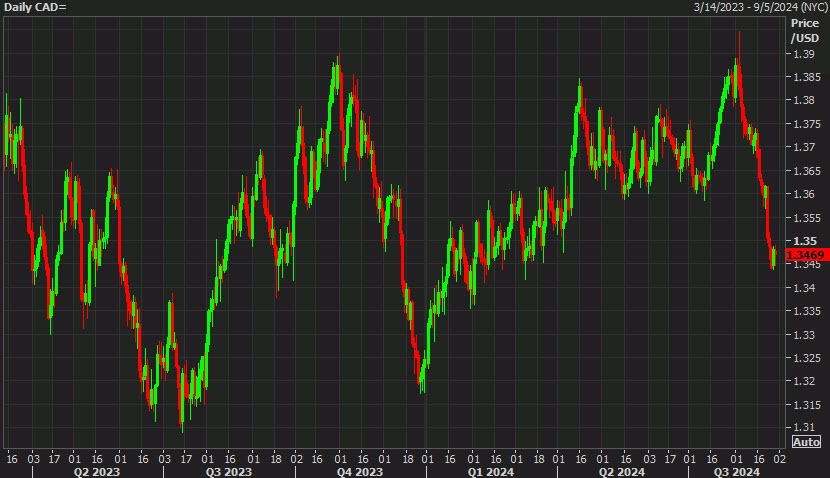Click the 1.335 price axis label
The image size is (830, 478).
click(x=807, y=311)
